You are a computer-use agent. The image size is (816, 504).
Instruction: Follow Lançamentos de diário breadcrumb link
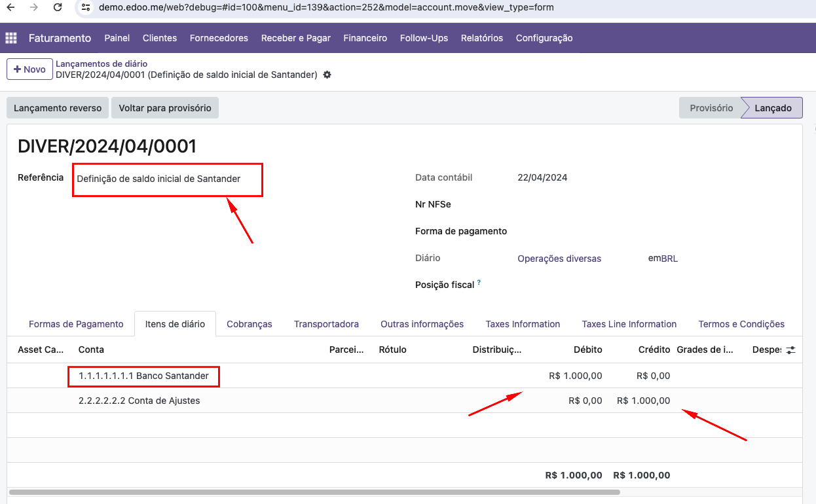[102, 63]
